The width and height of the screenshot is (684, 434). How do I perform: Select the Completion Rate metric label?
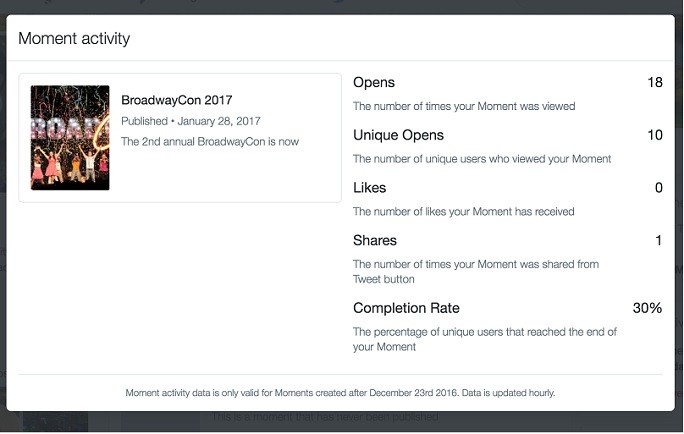tap(406, 308)
